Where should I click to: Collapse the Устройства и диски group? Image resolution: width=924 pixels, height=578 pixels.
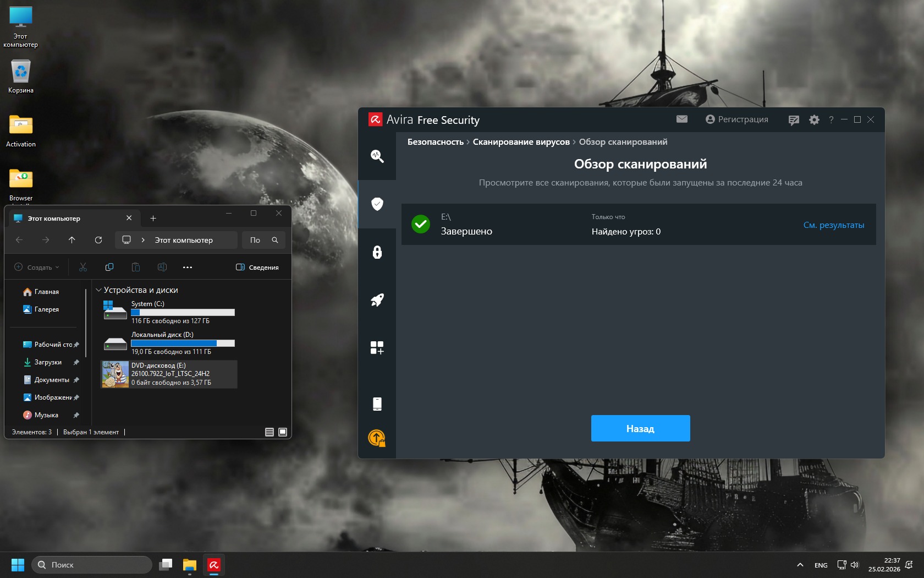[99, 290]
